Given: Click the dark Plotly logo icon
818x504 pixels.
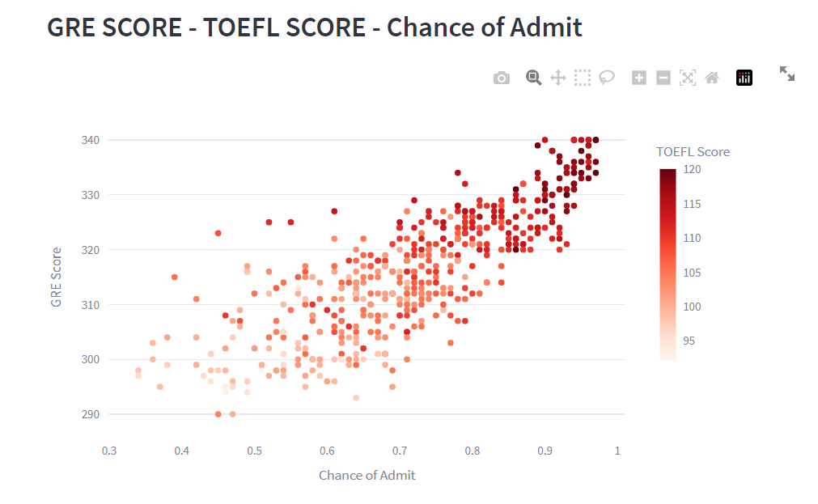Looking at the screenshot, I should coord(744,77).
